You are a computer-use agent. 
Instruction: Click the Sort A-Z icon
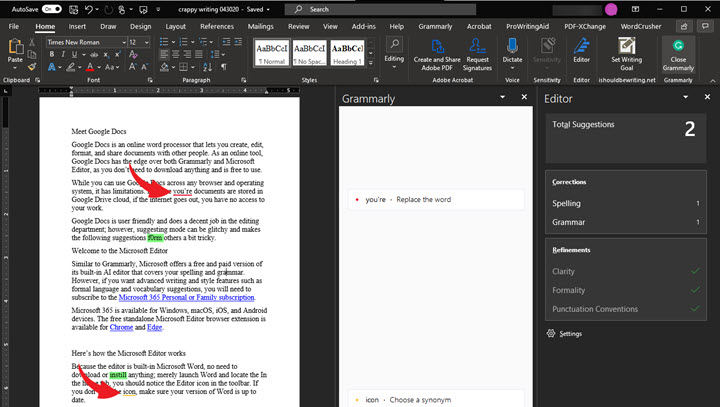point(207,67)
